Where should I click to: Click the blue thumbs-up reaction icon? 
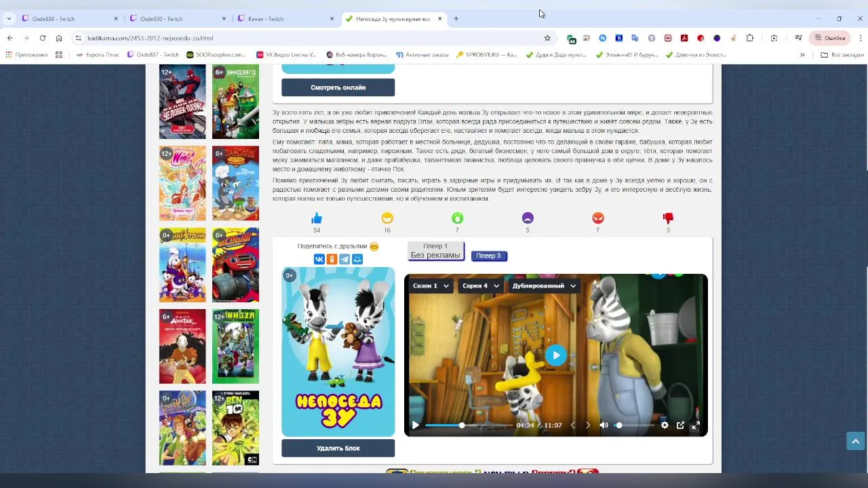tap(317, 218)
